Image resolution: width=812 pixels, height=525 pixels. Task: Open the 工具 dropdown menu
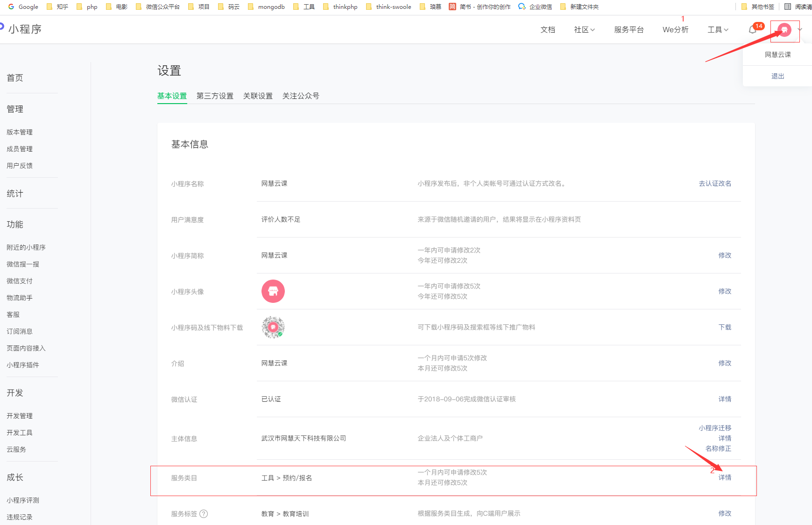click(x=718, y=29)
